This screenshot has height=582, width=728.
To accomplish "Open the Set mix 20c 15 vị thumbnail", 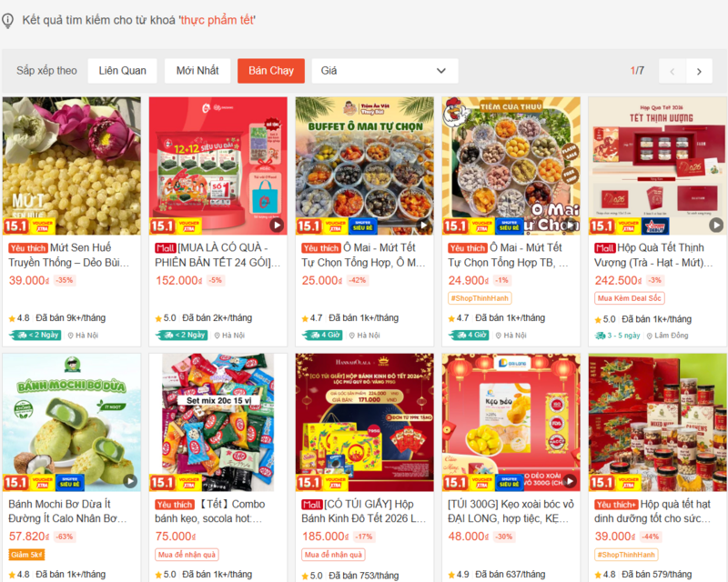I will pyautogui.click(x=218, y=422).
